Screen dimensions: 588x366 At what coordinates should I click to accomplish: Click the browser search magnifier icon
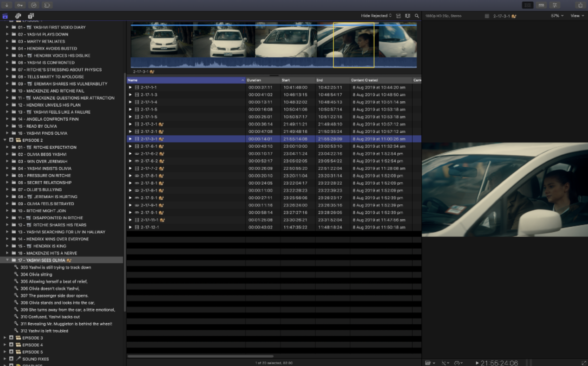[x=417, y=16]
